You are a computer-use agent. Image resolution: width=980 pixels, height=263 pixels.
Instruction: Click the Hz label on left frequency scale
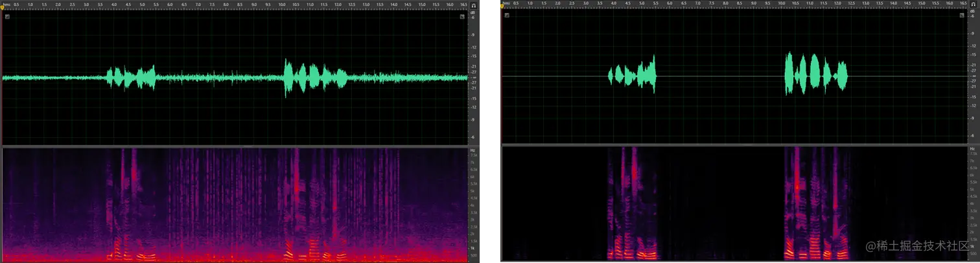click(x=472, y=150)
